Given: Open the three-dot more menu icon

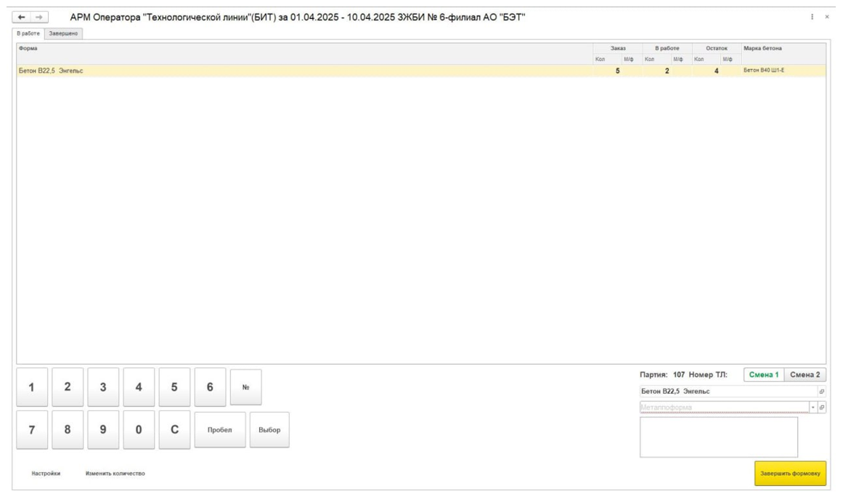Looking at the screenshot, I should click(x=812, y=17).
